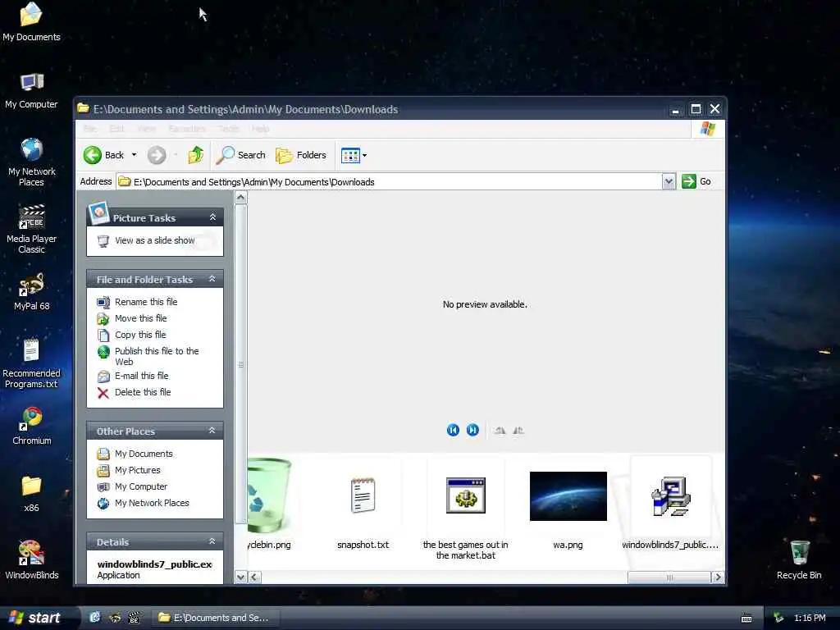Click the greyed Forward arrow button
840x630 pixels.
click(x=157, y=155)
